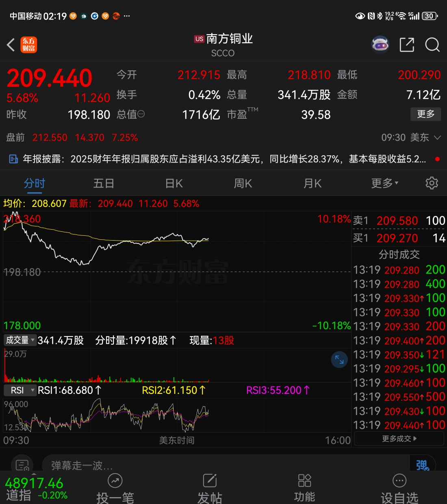Tap the RSI indicator chart

pos(177,415)
